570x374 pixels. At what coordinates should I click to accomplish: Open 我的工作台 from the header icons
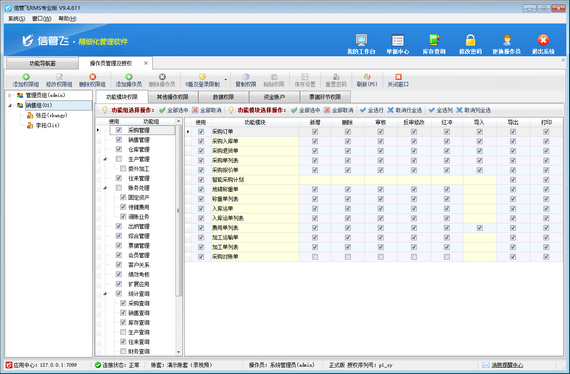pos(361,40)
